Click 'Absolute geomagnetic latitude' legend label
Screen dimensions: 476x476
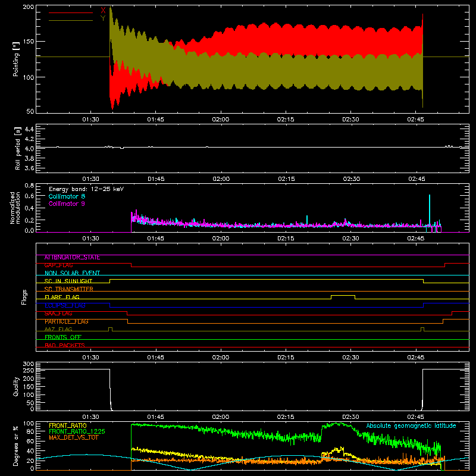tap(411, 425)
